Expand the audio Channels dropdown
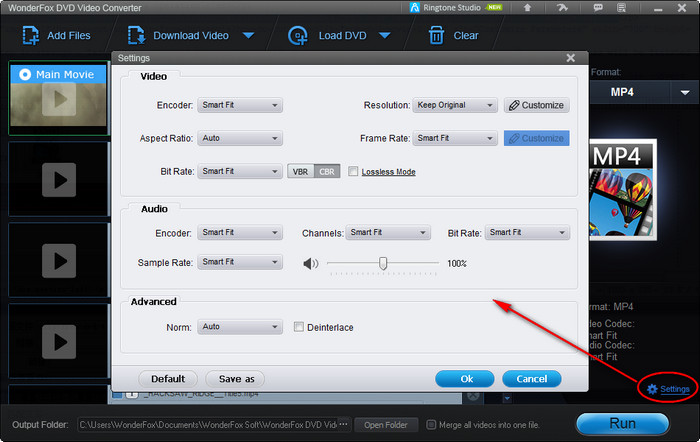Viewport: 700px width, 442px height. [x=388, y=233]
